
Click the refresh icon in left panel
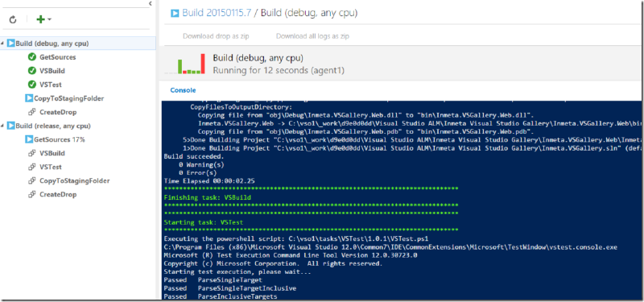[x=13, y=19]
